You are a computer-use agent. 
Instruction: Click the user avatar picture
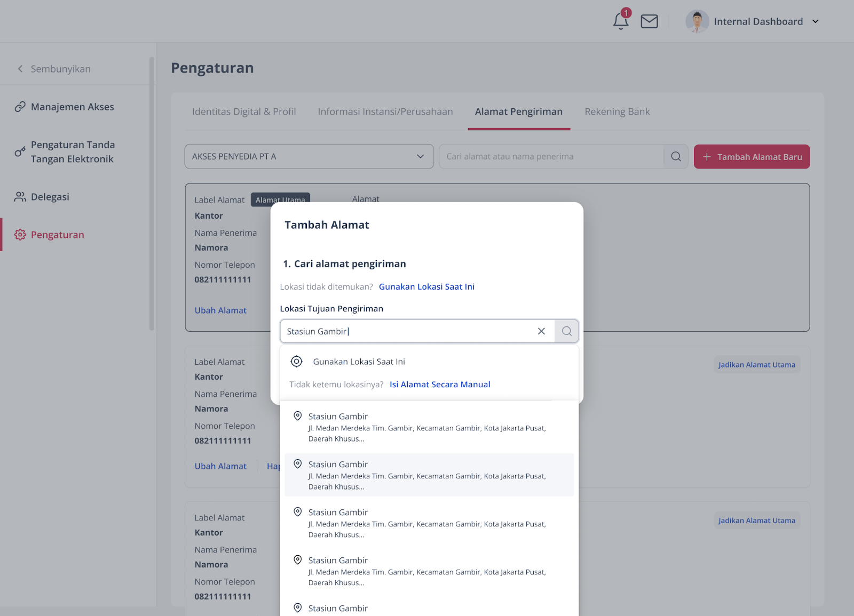[x=697, y=21]
